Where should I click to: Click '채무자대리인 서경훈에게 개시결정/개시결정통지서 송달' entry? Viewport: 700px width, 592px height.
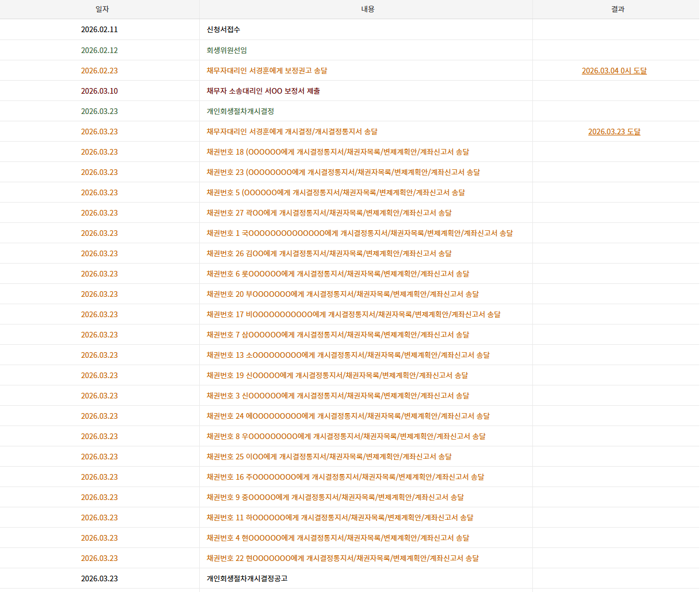pos(292,131)
